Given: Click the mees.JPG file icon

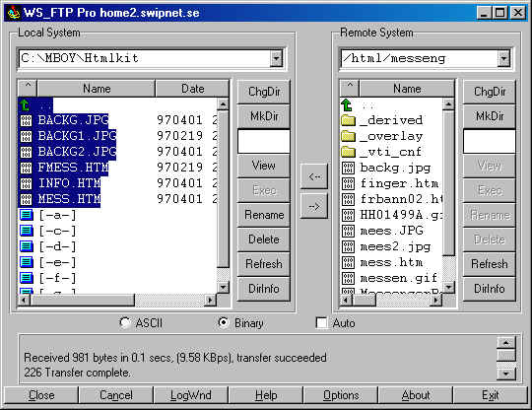Looking at the screenshot, I should [x=348, y=231].
